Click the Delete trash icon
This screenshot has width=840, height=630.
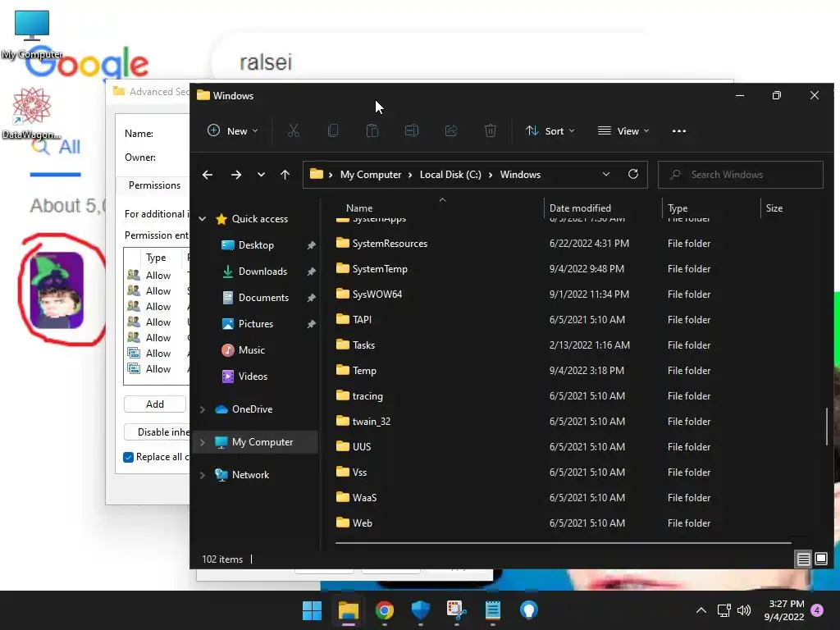[x=491, y=130]
